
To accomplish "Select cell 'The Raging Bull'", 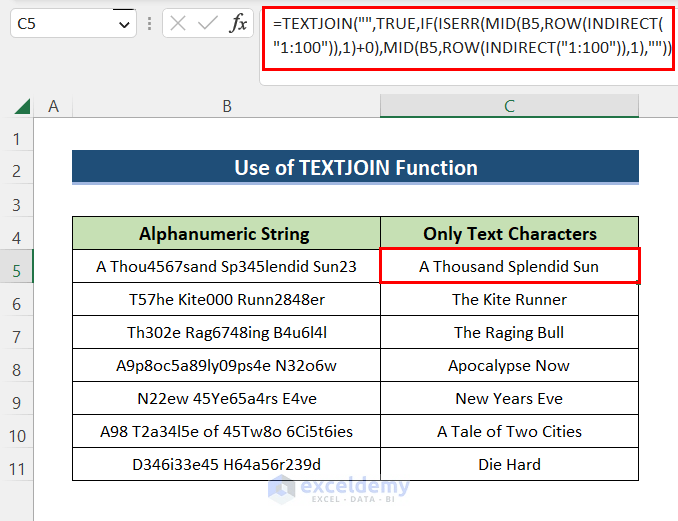I will click(509, 332).
